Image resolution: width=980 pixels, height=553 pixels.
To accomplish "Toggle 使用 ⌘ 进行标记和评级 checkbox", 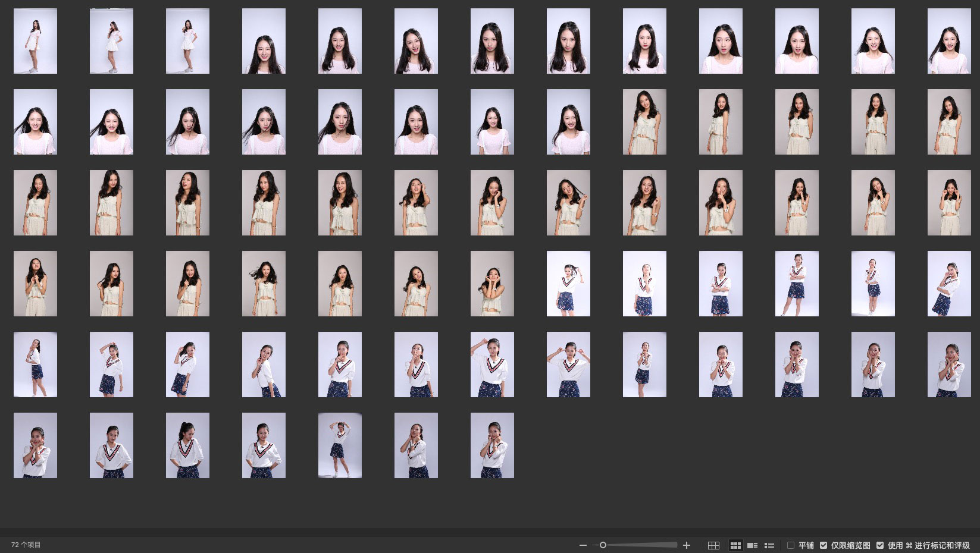I will point(880,545).
